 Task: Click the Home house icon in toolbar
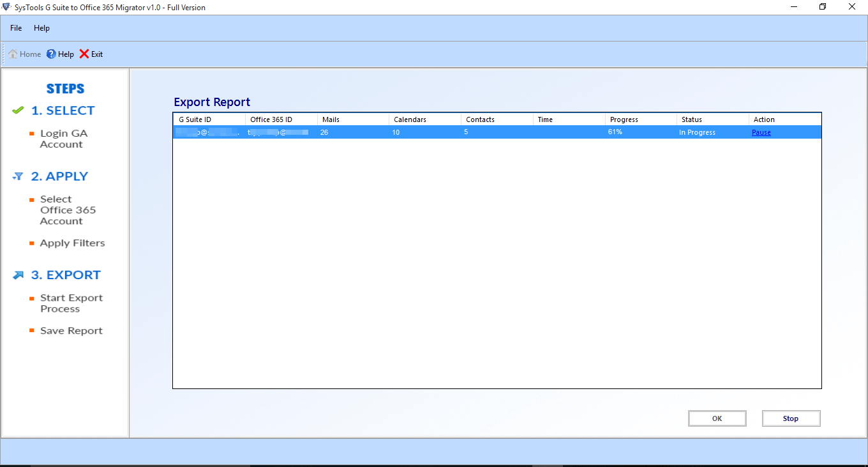[13, 54]
